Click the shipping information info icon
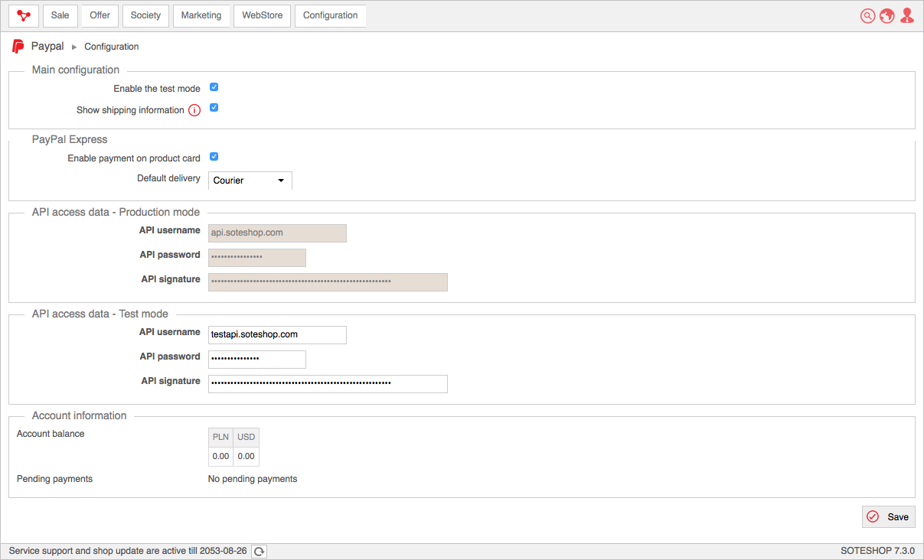The width and height of the screenshot is (924, 560). point(194,110)
